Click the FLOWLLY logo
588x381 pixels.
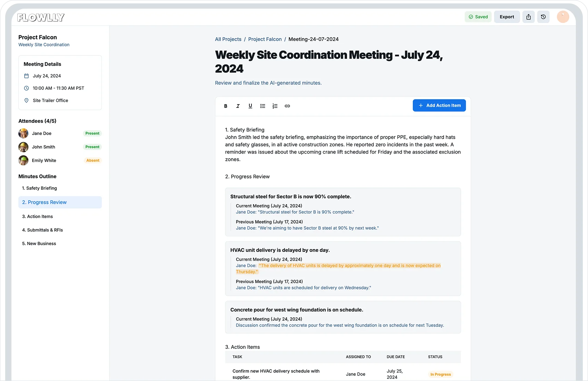click(x=41, y=17)
